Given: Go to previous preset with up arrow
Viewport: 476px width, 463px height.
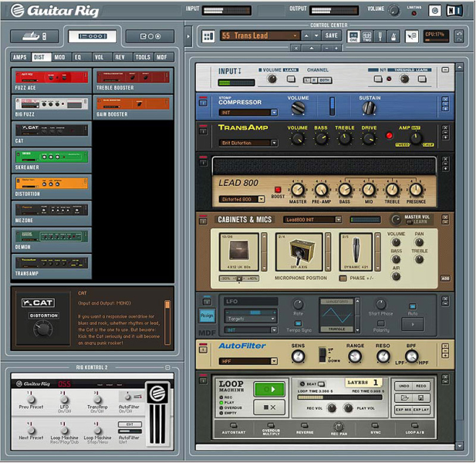Looking at the screenshot, I should point(306,35).
